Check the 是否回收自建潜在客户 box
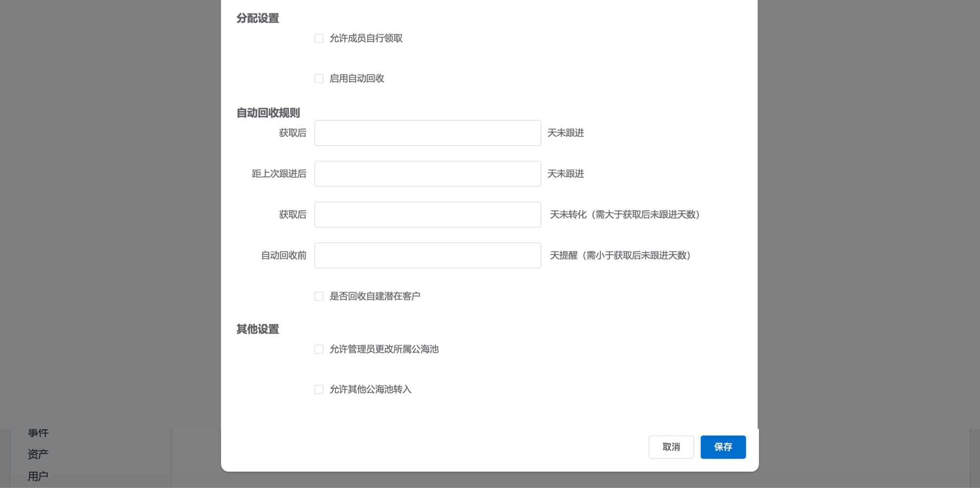Image resolution: width=980 pixels, height=488 pixels. pyautogui.click(x=319, y=296)
